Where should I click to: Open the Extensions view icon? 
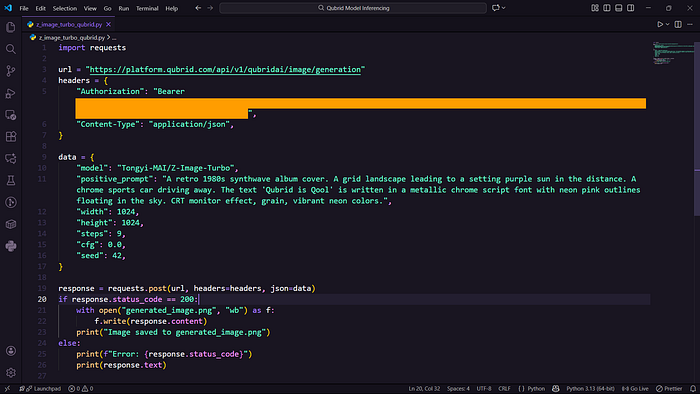point(11,137)
